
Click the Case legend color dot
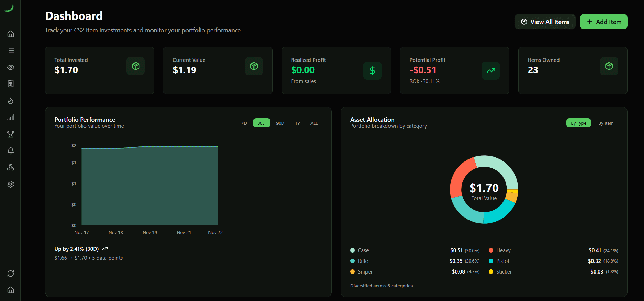tap(352, 250)
